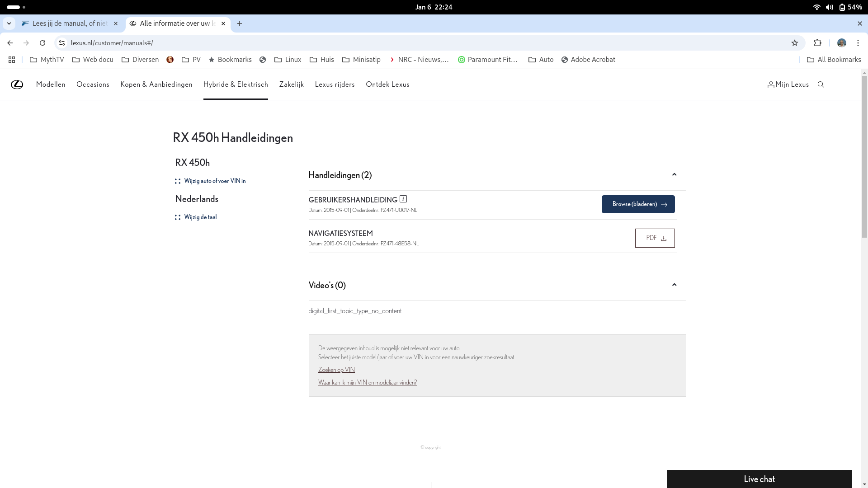Click the Zoeken op VIN link
Screen dimensions: 868x488
(336, 370)
